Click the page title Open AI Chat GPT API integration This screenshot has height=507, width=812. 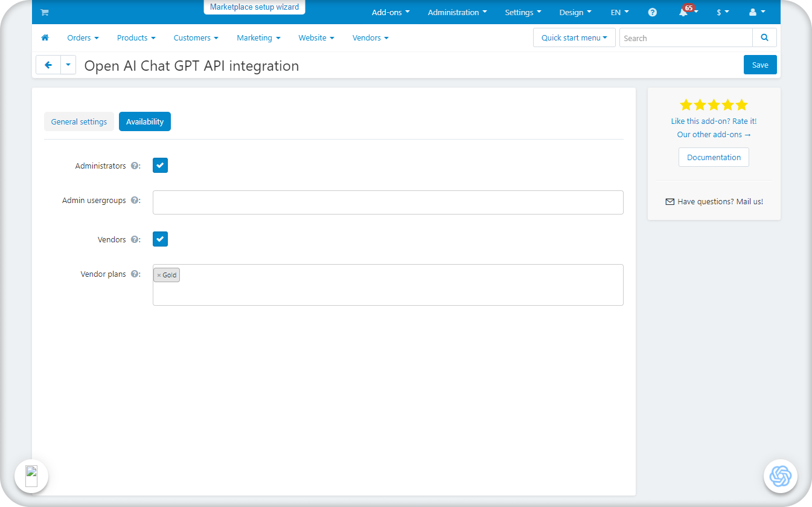(191, 65)
